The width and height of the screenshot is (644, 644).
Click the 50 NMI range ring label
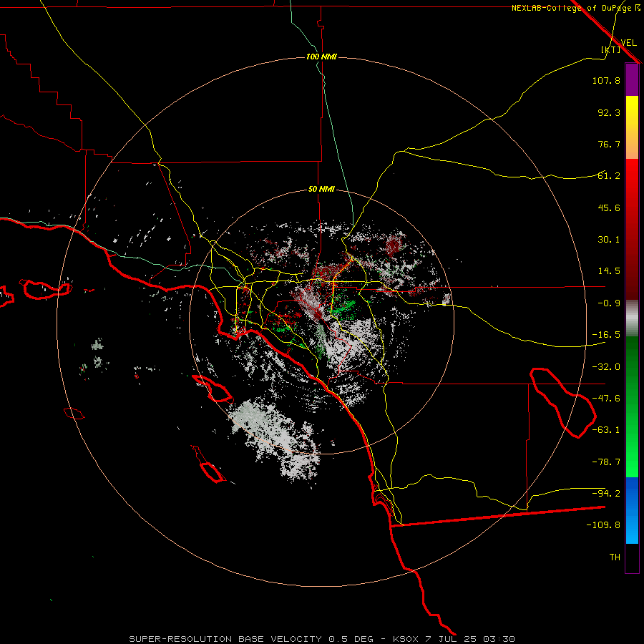coord(321,190)
